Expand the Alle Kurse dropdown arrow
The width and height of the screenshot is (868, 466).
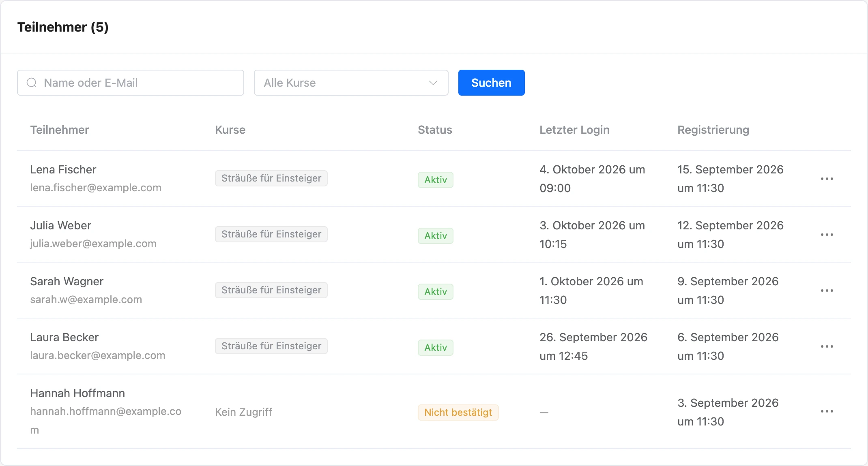pos(433,83)
